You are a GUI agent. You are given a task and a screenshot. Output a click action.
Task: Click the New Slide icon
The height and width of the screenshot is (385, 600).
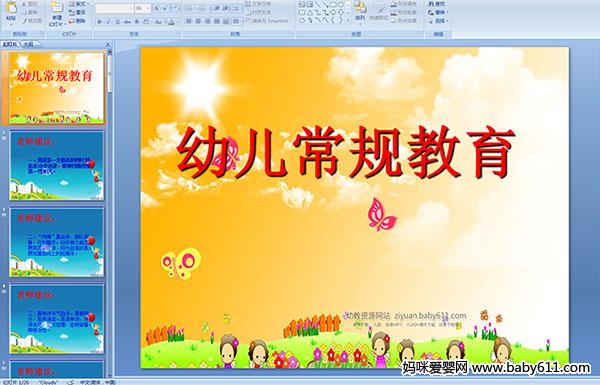point(57,8)
